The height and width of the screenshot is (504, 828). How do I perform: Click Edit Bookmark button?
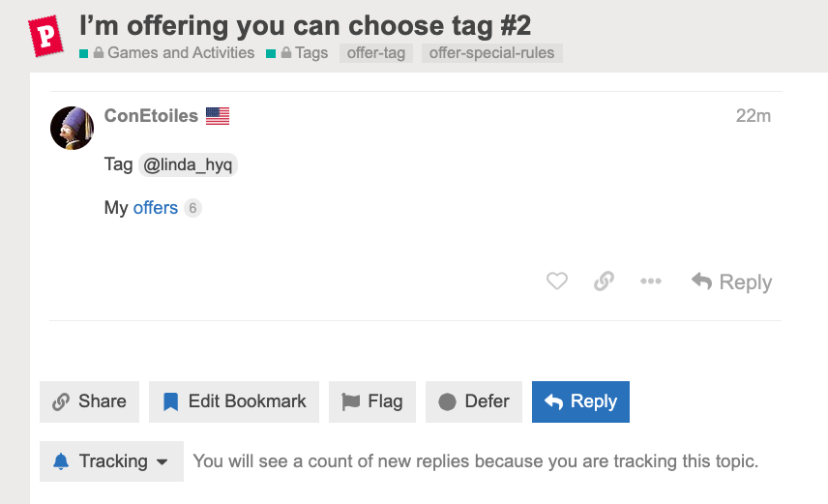tap(234, 401)
